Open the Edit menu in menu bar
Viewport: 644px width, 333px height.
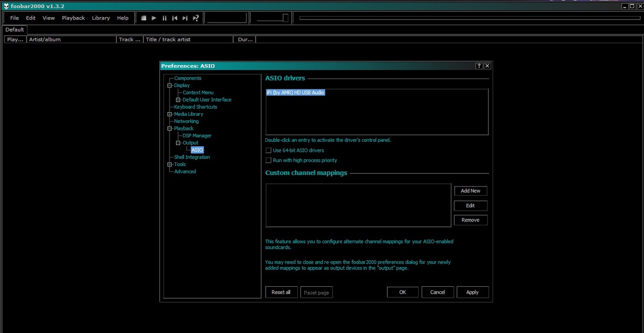click(x=31, y=18)
